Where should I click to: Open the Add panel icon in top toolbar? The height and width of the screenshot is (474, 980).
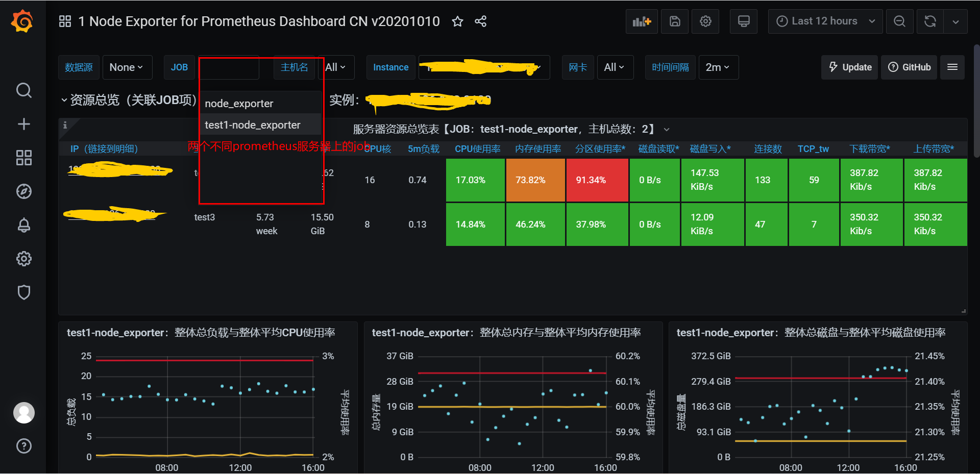coord(642,21)
